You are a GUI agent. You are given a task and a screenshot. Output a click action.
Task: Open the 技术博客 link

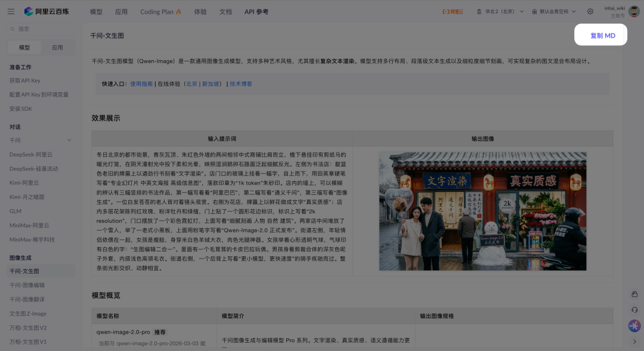click(x=241, y=84)
